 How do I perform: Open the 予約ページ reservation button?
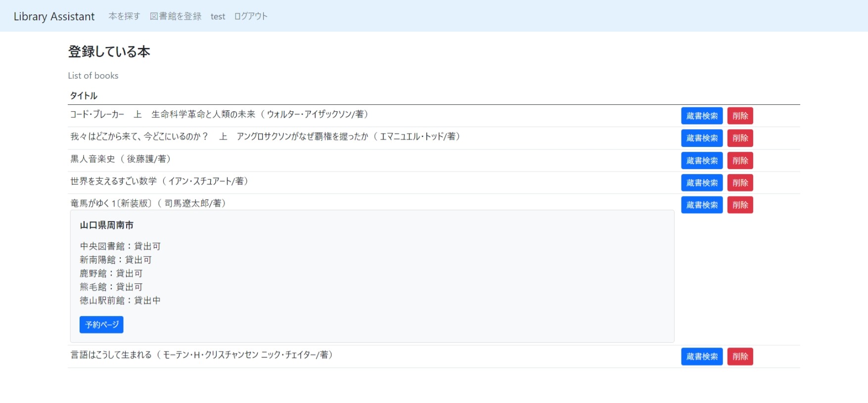(101, 325)
